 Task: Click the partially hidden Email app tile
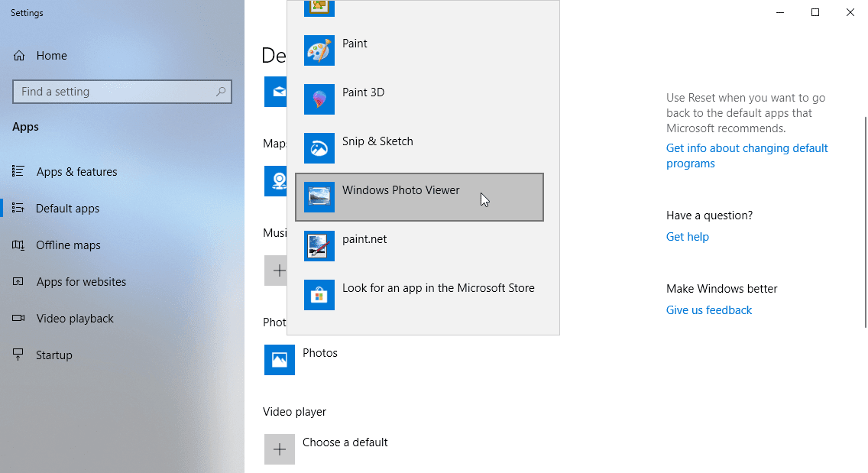(x=275, y=92)
